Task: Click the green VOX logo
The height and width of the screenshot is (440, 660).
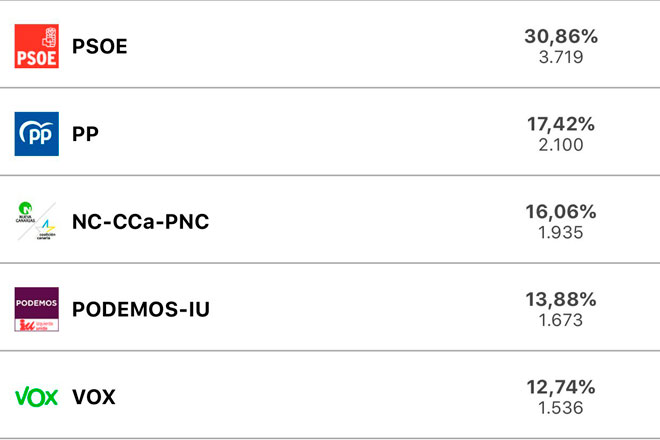Action: click(x=37, y=397)
